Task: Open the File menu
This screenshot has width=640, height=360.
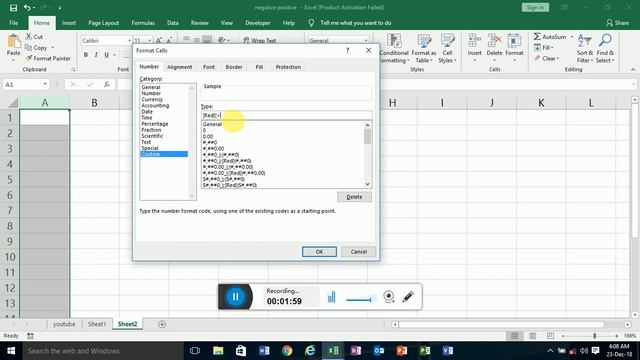Action: pyautogui.click(x=13, y=23)
